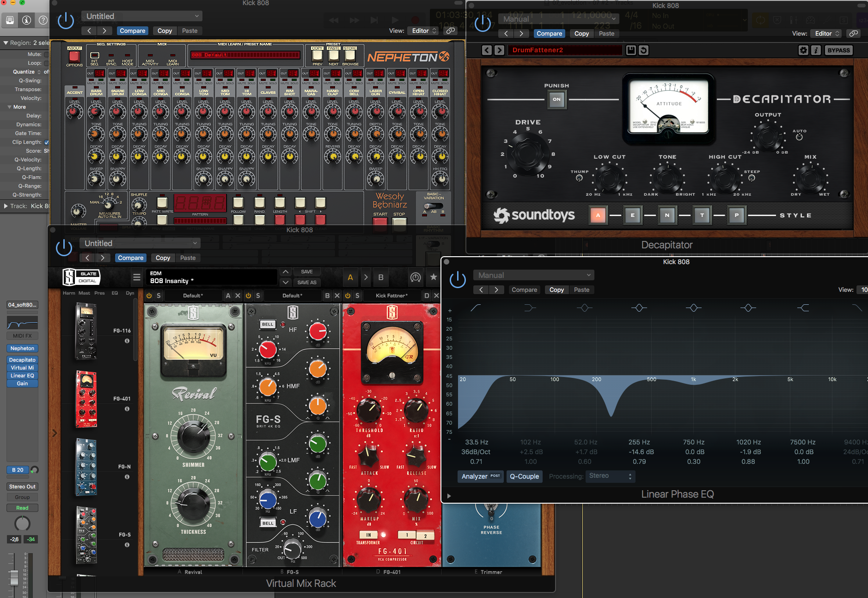Turn off the Nepheton plugin power button
Image resolution: width=868 pixels, height=598 pixels.
coord(66,20)
